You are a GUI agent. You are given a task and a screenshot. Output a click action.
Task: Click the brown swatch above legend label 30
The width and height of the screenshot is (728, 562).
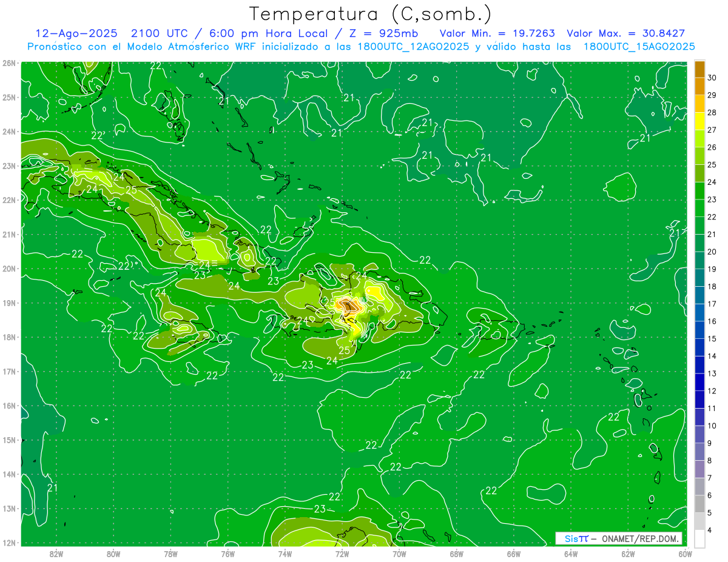coord(699,70)
